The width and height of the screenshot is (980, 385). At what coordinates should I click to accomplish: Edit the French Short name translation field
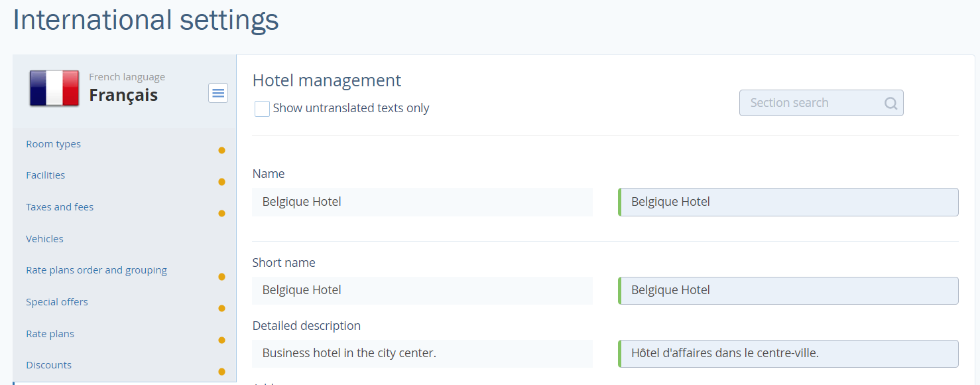pyautogui.click(x=789, y=291)
